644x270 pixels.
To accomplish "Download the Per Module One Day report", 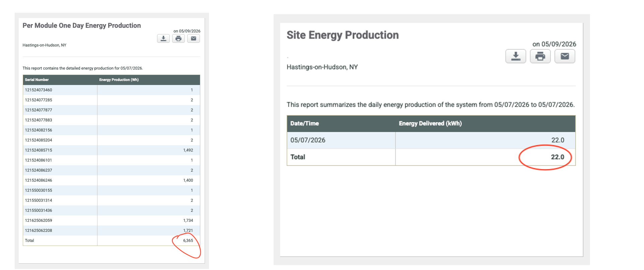I will [x=163, y=38].
